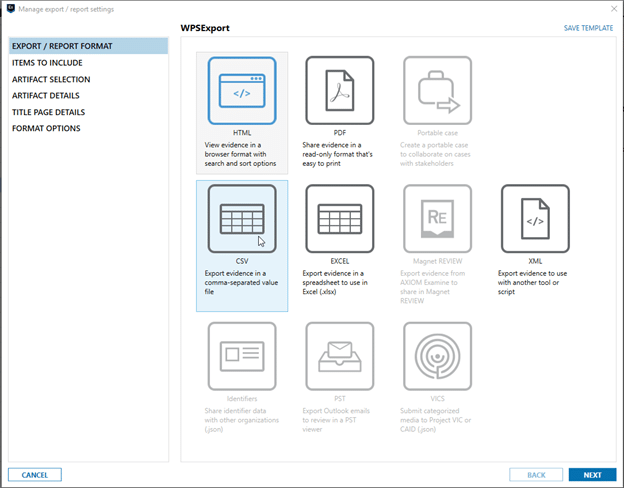This screenshot has width=624, height=488.
Task: Go to Format Options section
Action: [x=88, y=129]
